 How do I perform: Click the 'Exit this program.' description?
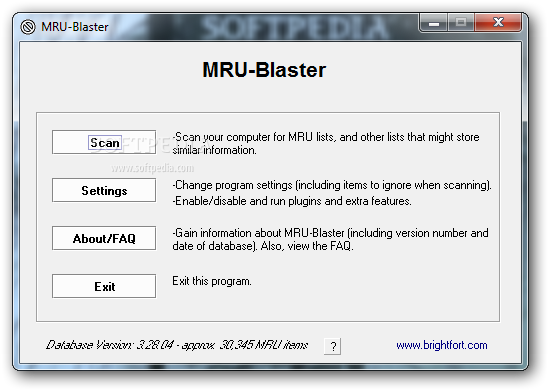pos(212,281)
